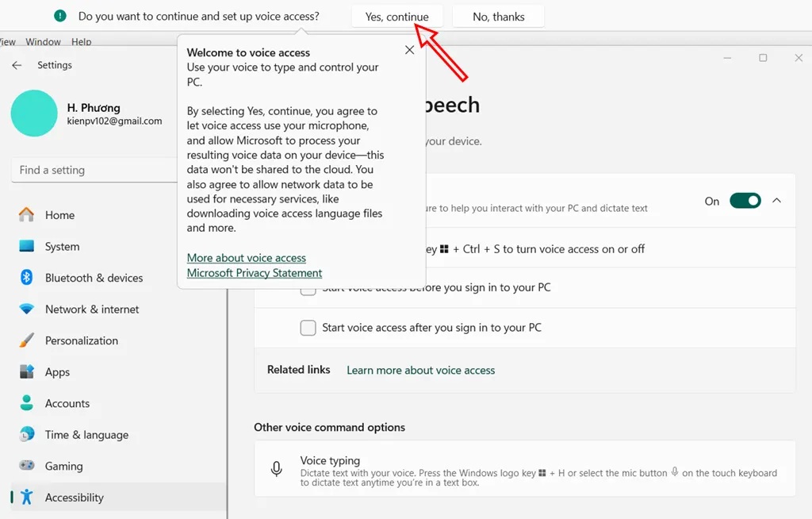Open Network & internet wifi icon
Image resolution: width=812 pixels, height=519 pixels.
pyautogui.click(x=27, y=309)
